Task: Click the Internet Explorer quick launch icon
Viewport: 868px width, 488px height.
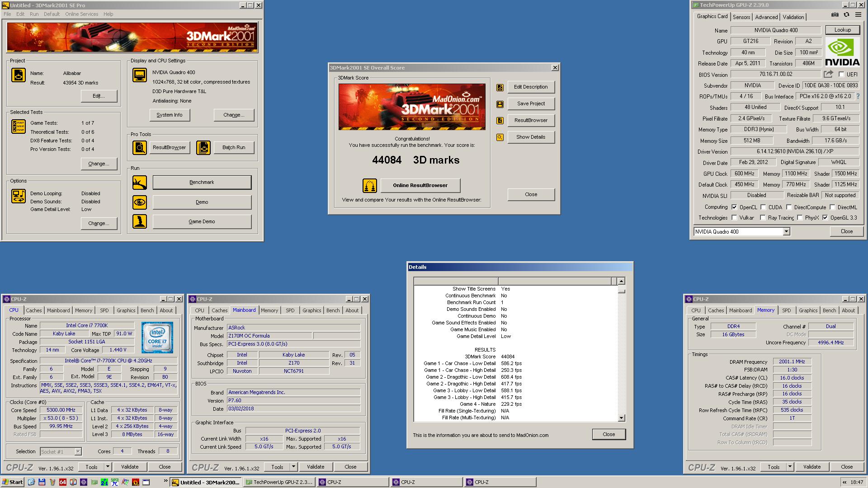Action: tap(31, 482)
